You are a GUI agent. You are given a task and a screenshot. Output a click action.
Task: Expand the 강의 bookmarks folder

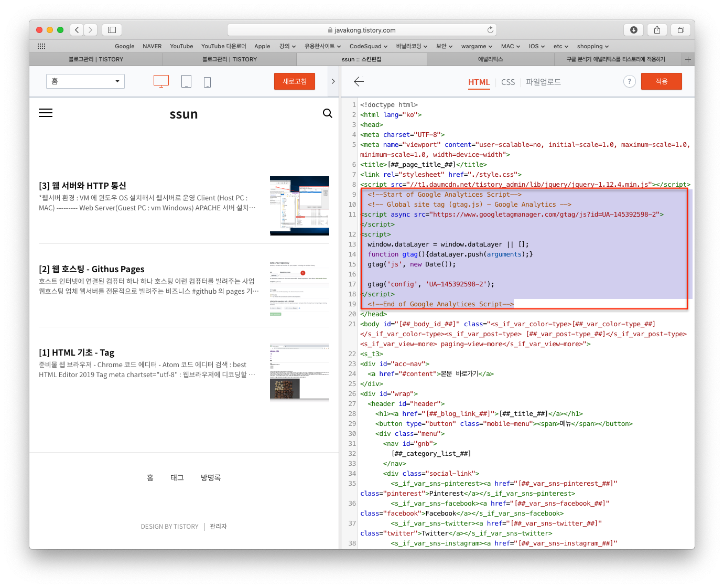(x=287, y=46)
